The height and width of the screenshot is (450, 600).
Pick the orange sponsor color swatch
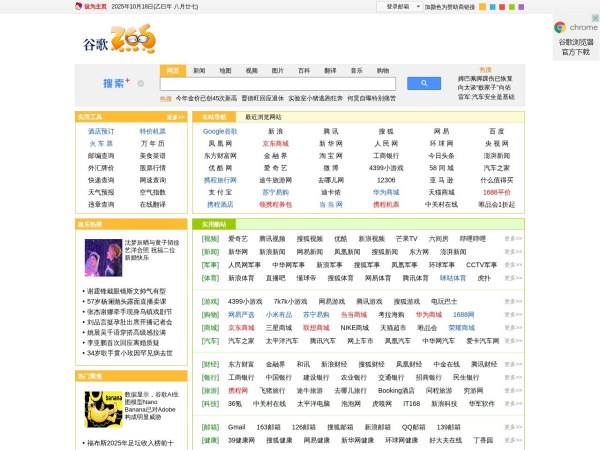pos(483,7)
